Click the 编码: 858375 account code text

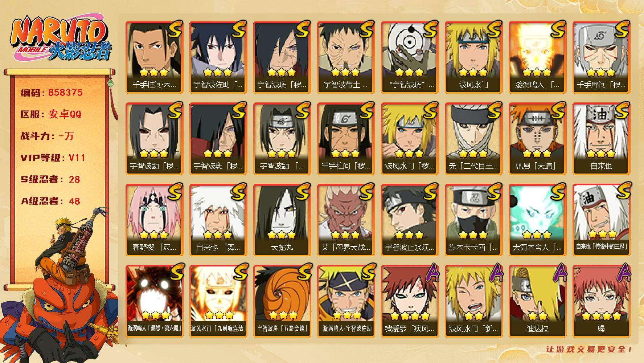[x=52, y=93]
